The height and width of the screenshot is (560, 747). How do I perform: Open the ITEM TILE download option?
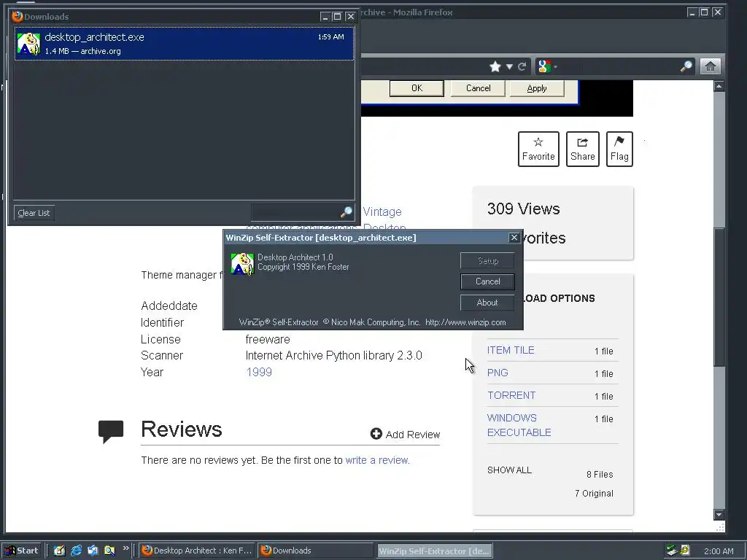511,351
